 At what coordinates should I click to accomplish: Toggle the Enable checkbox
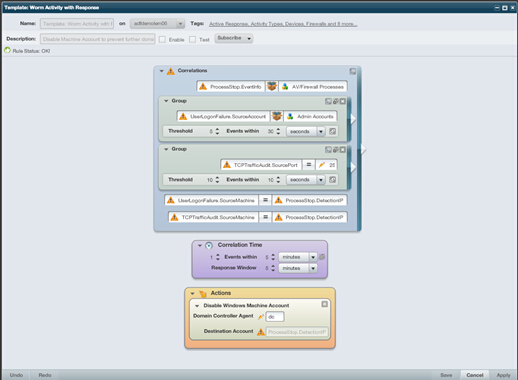[x=162, y=39]
